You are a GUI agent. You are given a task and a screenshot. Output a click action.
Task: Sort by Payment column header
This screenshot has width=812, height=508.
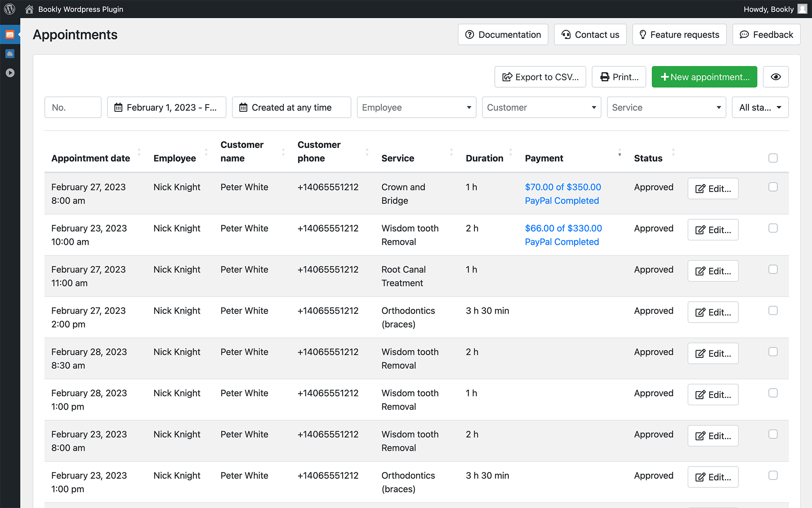(544, 158)
